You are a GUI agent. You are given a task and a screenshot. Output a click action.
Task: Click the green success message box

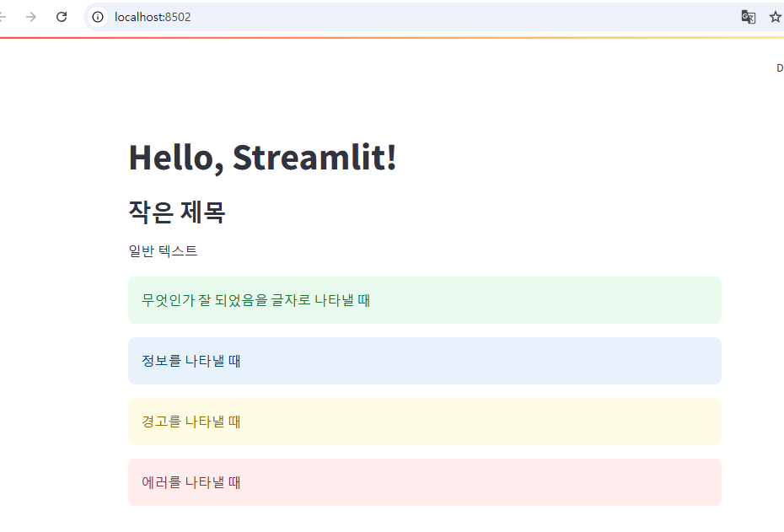[425, 300]
